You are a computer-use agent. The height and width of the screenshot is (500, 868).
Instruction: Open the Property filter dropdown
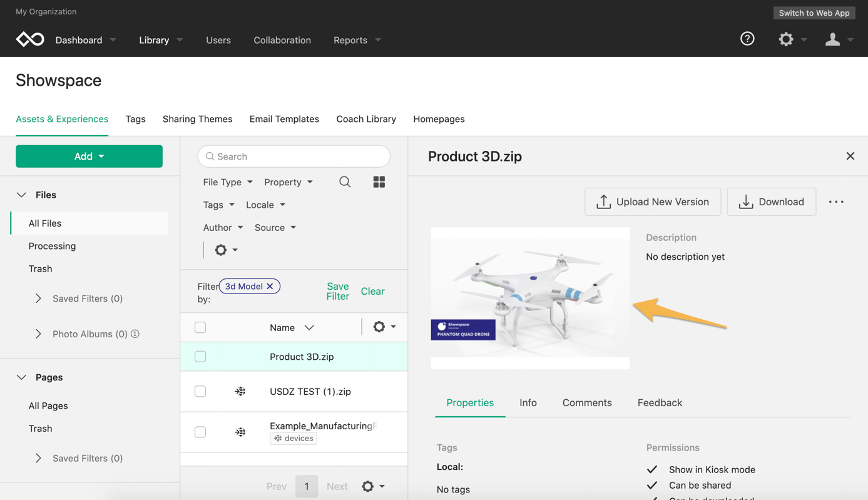288,182
